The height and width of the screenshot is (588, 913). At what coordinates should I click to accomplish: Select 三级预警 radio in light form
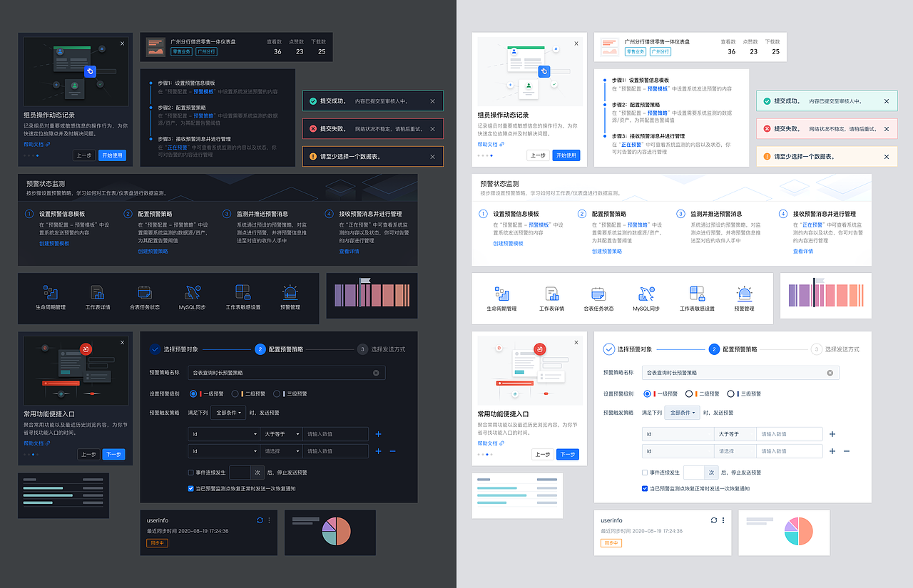tap(731, 393)
